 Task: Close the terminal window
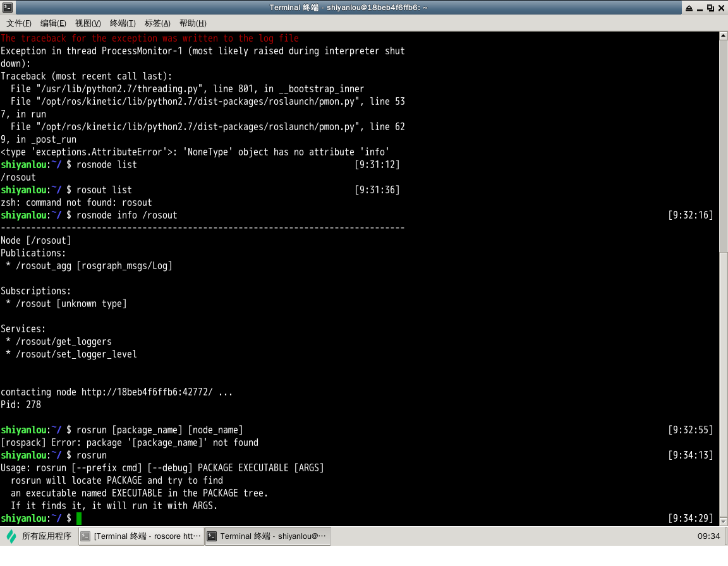pyautogui.click(x=721, y=8)
